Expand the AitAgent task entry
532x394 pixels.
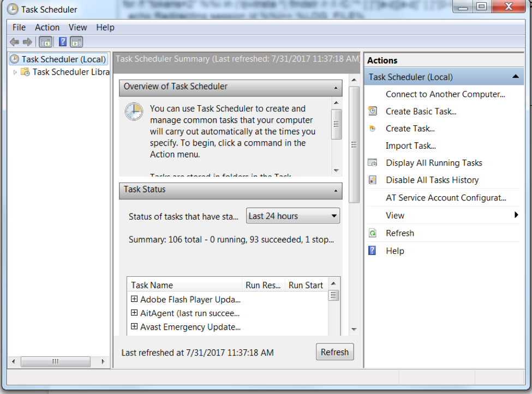click(134, 313)
